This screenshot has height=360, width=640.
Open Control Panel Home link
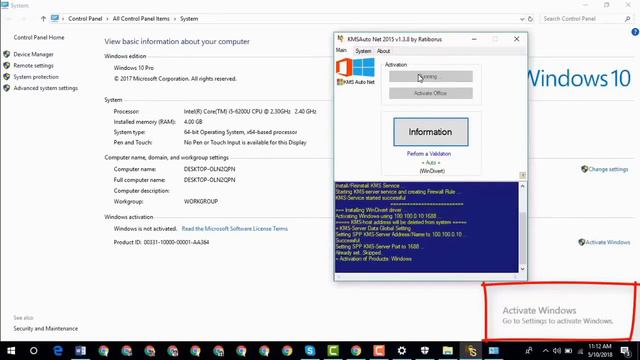pyautogui.click(x=39, y=37)
